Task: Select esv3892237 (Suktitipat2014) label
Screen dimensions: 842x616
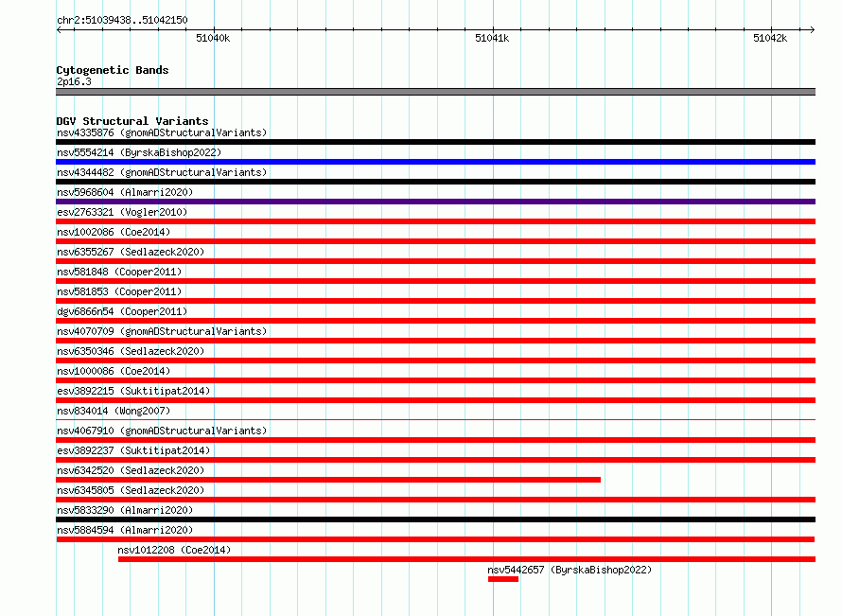Action: (x=133, y=450)
